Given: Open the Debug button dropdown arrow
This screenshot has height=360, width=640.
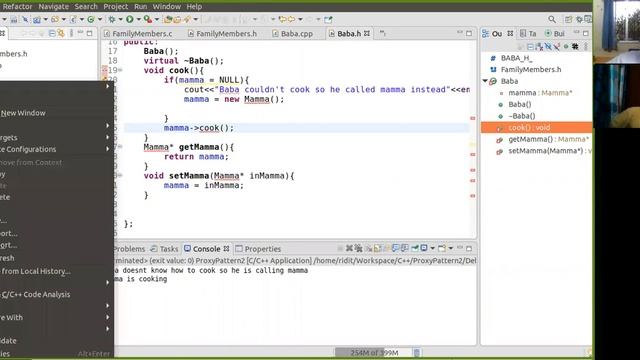Looking at the screenshot, I should (120, 19).
